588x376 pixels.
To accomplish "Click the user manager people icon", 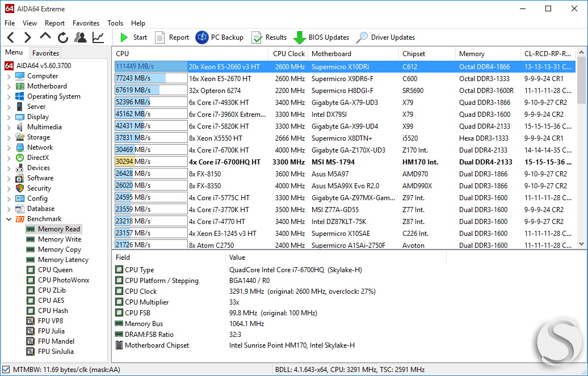I will [80, 37].
